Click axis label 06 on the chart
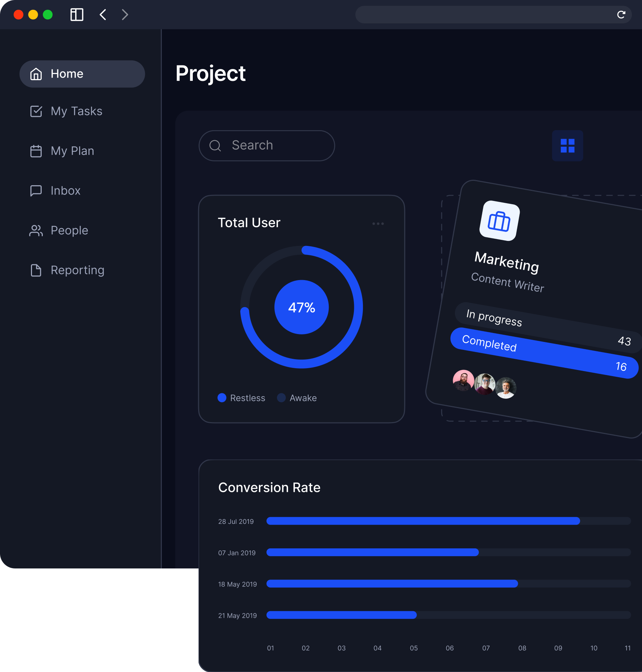This screenshot has width=642, height=672. pos(450,648)
